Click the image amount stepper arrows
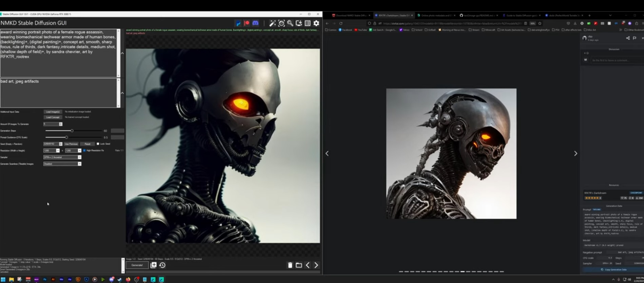The height and width of the screenshot is (283, 644). coord(61,124)
